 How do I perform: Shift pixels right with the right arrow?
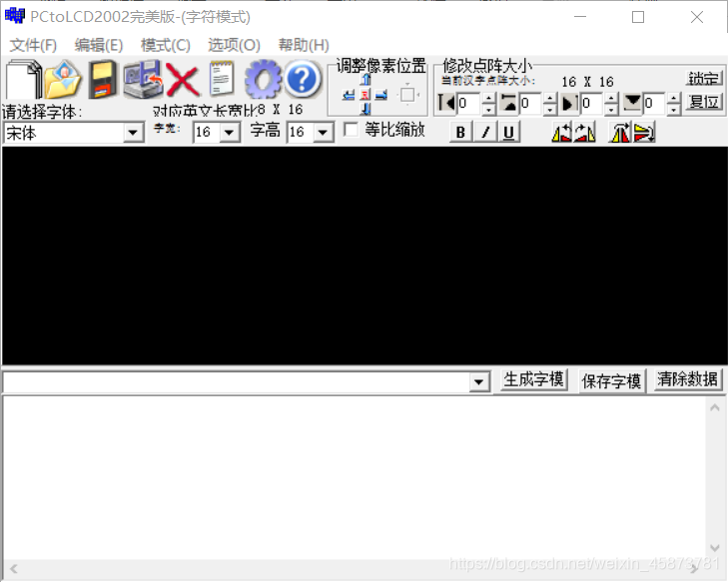coord(381,95)
